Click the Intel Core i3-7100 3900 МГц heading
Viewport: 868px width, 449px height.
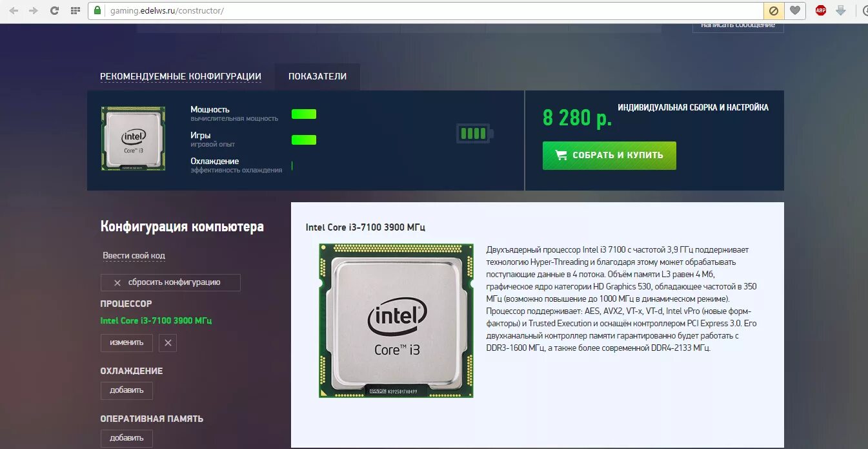point(365,227)
